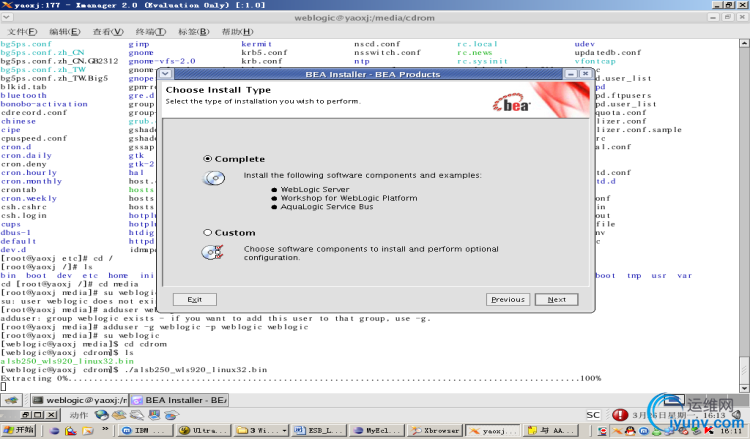
Task: Click the WebLogic Server component bullet text
Action: tap(315, 189)
